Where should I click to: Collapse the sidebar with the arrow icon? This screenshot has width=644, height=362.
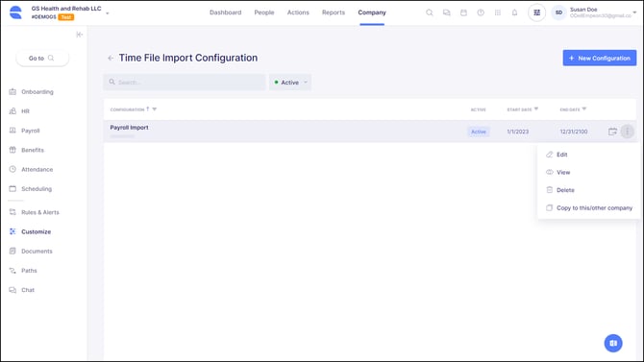[79, 35]
